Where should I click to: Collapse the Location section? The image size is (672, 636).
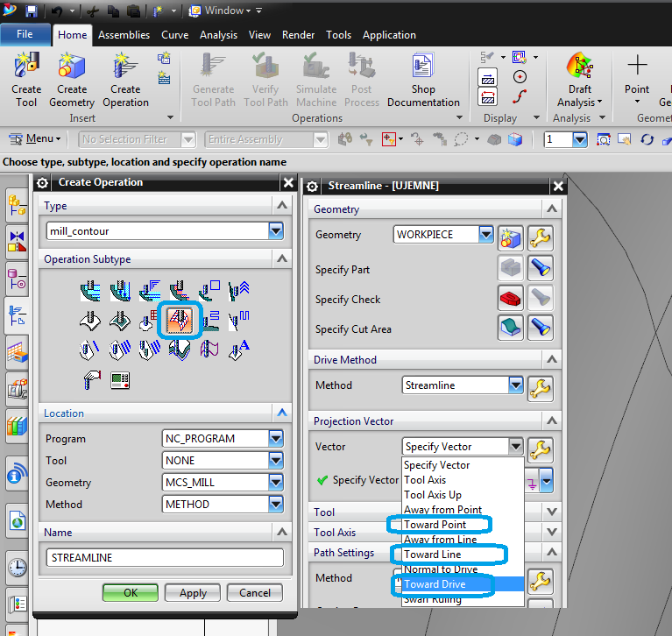pos(281,413)
